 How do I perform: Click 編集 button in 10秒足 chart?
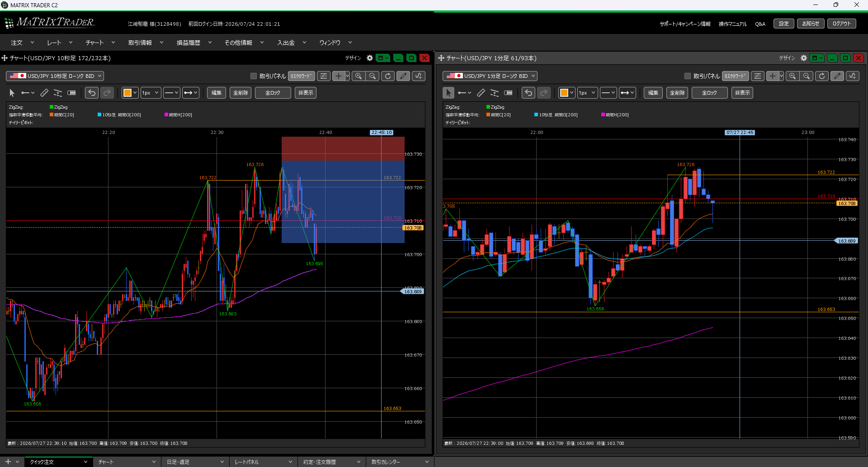(217, 93)
